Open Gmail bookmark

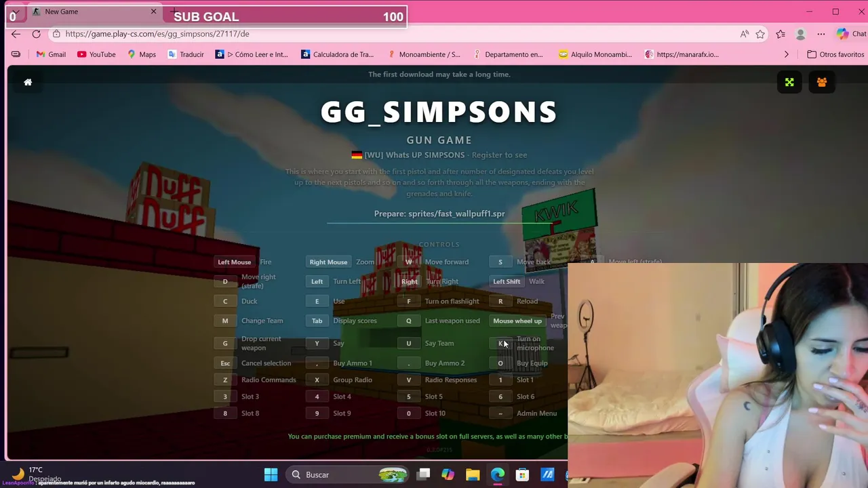(51, 54)
